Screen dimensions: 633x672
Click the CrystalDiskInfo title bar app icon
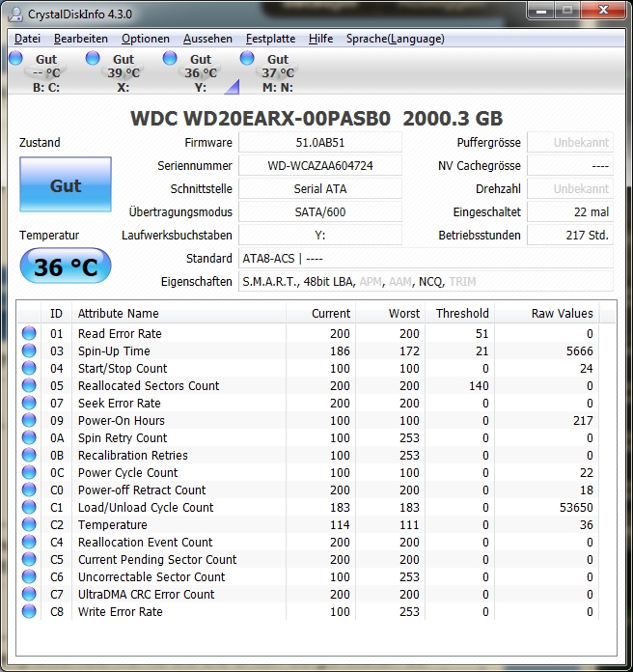[15, 14]
